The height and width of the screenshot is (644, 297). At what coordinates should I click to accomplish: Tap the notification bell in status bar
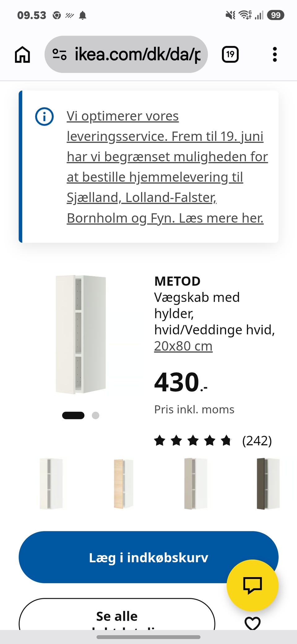click(83, 15)
